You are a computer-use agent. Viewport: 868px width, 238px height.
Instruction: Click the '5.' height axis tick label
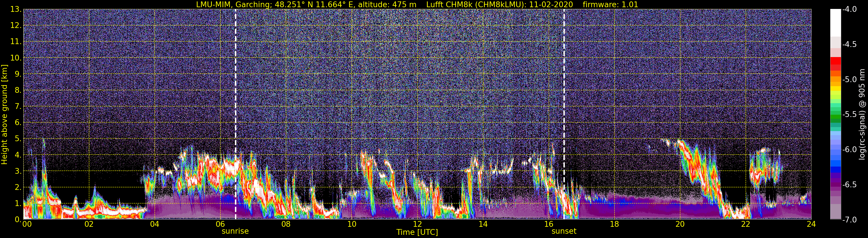(18, 139)
